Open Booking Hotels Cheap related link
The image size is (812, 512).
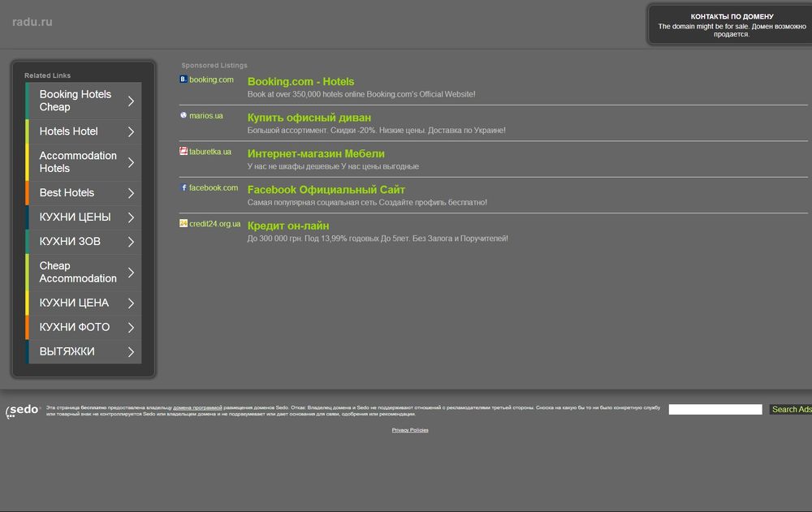84,101
